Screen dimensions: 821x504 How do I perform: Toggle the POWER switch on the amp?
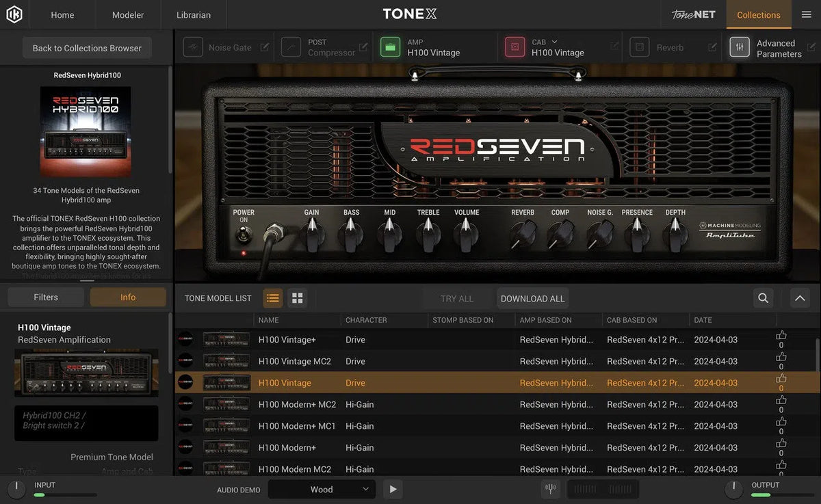point(244,235)
